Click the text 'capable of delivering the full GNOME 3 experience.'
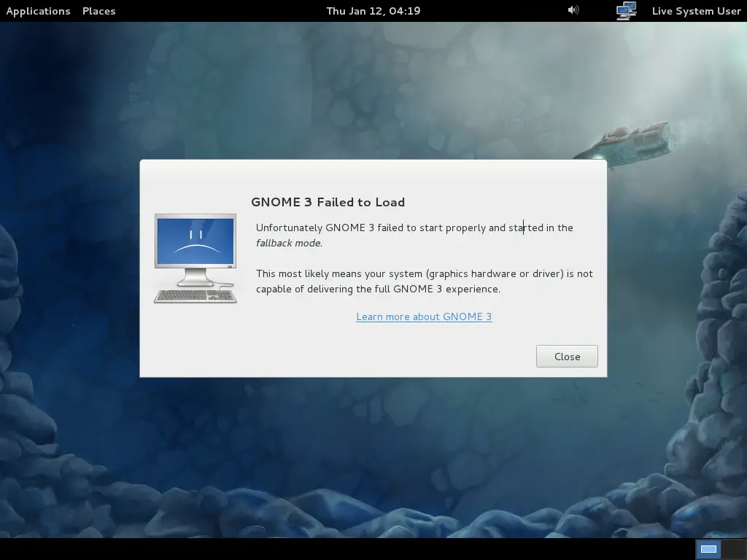The height and width of the screenshot is (560, 747). [379, 289]
